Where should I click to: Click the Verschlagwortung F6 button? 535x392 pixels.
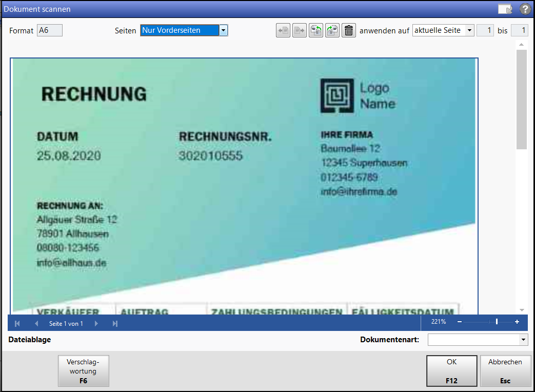[84, 370]
